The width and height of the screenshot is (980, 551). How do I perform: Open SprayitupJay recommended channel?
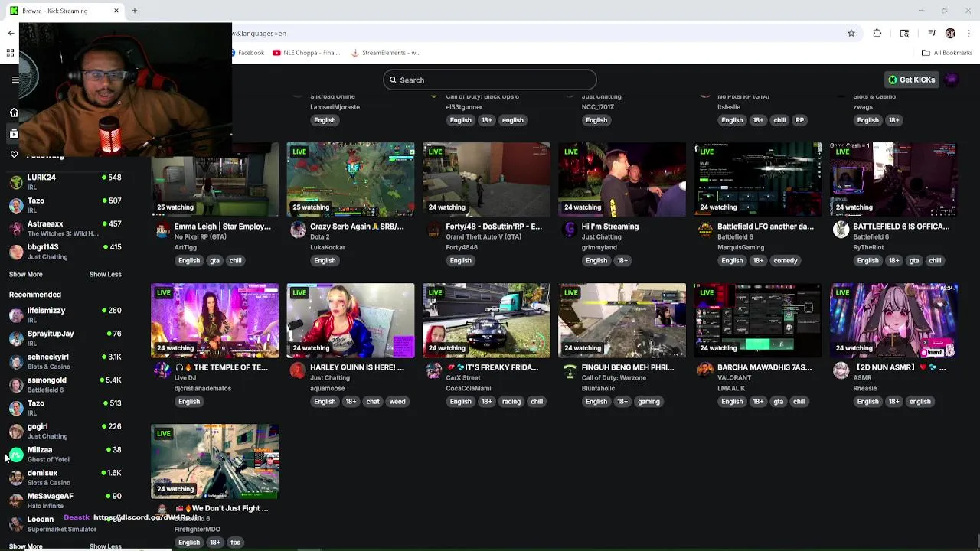pos(65,337)
